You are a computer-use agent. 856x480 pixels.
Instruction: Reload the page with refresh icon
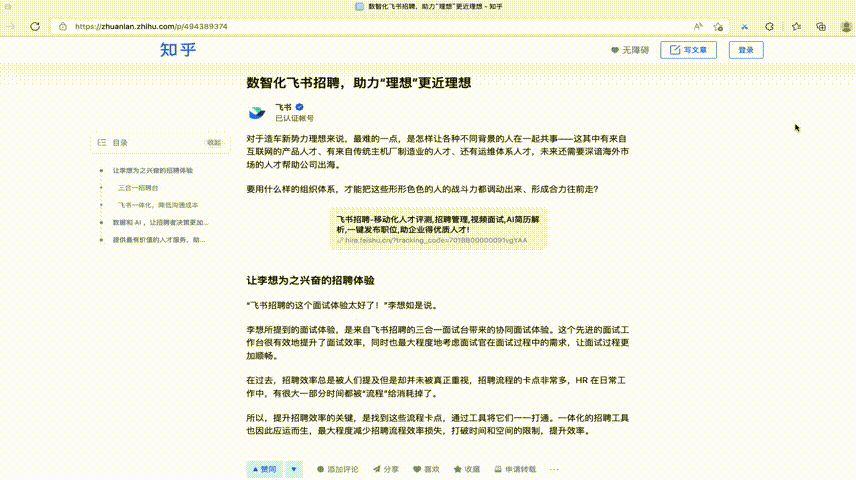click(35, 26)
